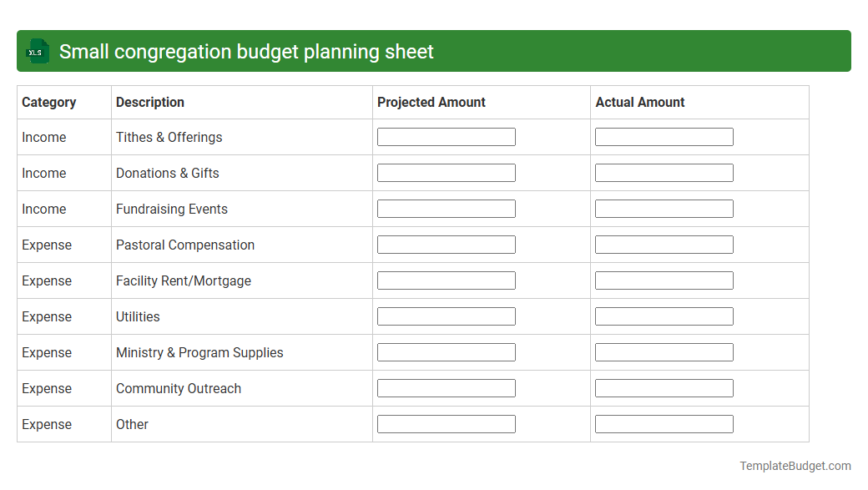Viewport: 868px width, 490px height.
Task: Select the Actual Amount box for Donations & Gifts
Action: click(x=664, y=172)
